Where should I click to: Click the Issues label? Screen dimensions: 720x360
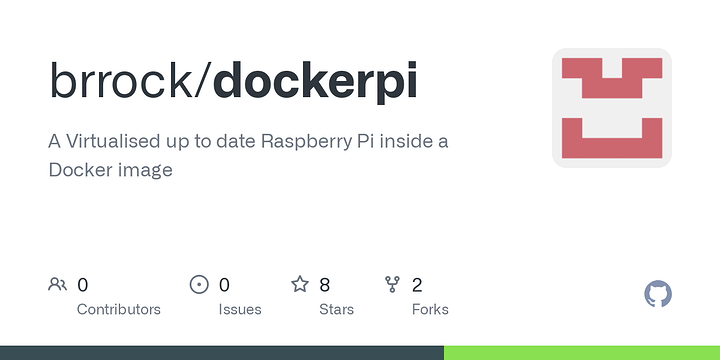click(240, 309)
